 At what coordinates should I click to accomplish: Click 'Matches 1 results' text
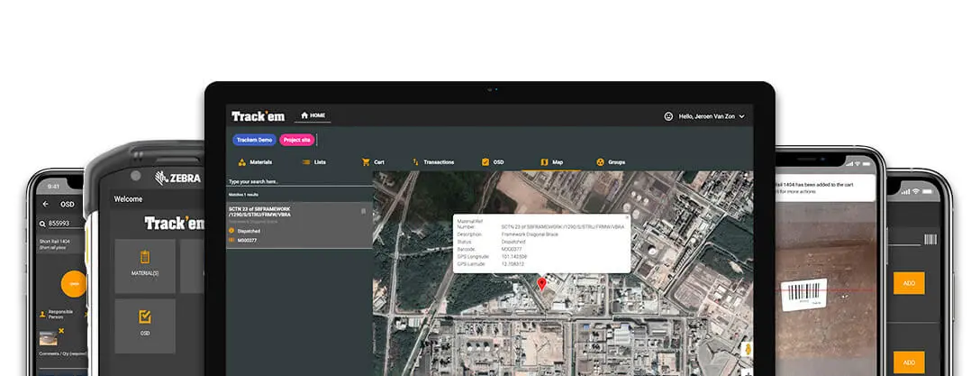[244, 195]
